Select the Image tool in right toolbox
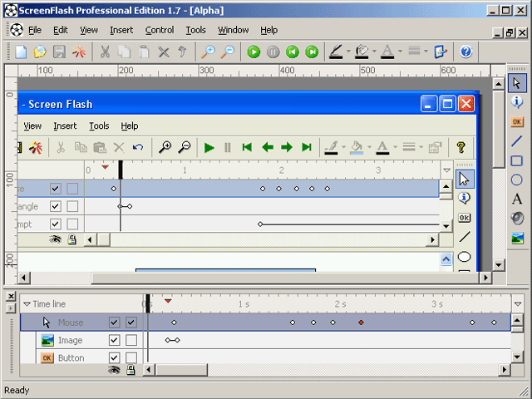532x399 pixels. 517,238
